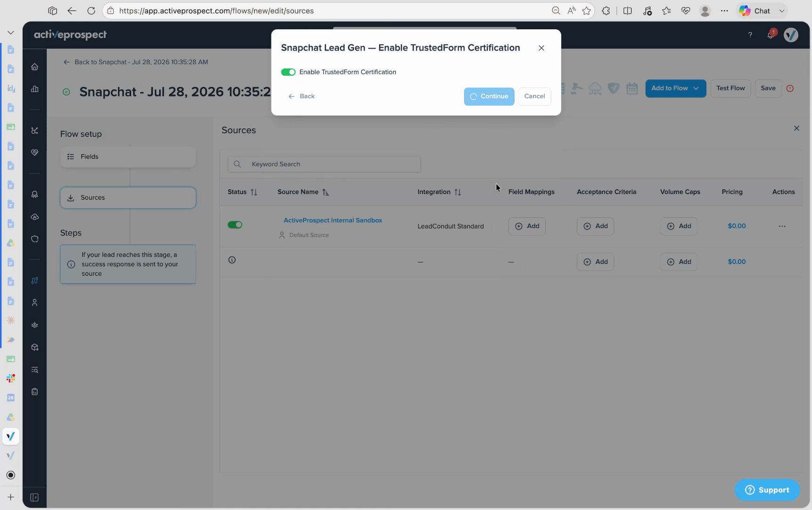Toggle the sidebar collapse panel icon
The width and height of the screenshot is (812, 510).
coord(34,497)
